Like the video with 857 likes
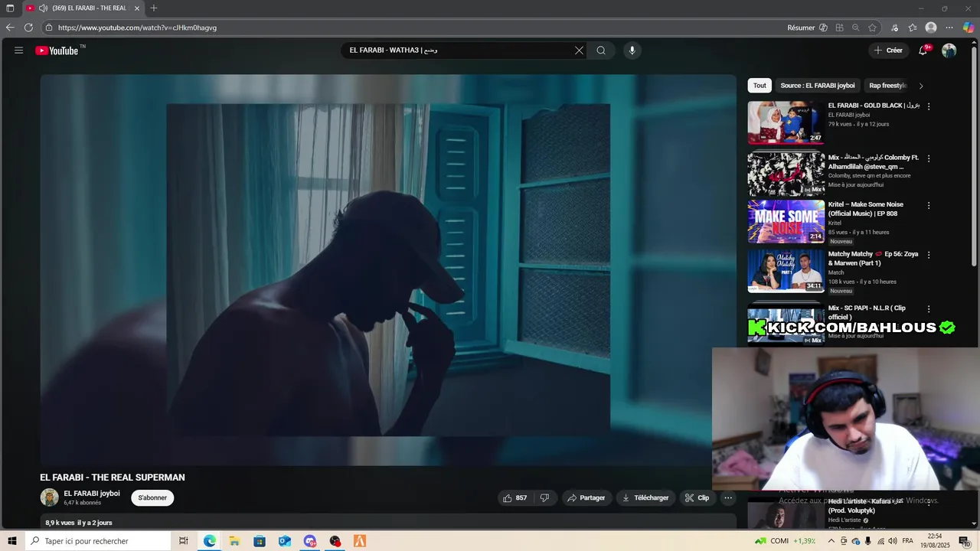This screenshot has width=980, height=551. tap(514, 498)
